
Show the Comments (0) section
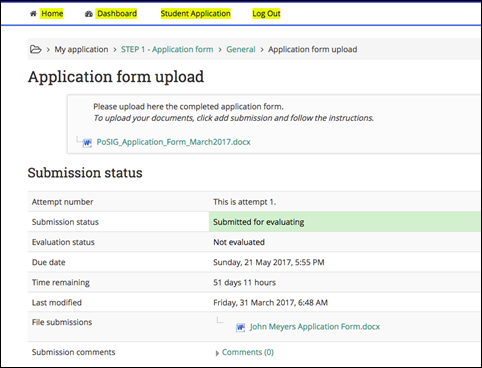(248, 352)
